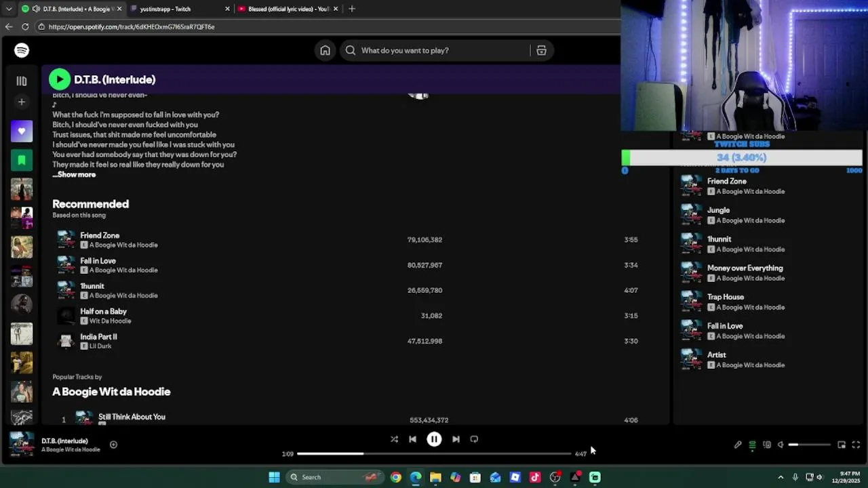This screenshot has width=868, height=488.
Task: Mute the Spotify tab via its speaker icon
Action: point(35,9)
